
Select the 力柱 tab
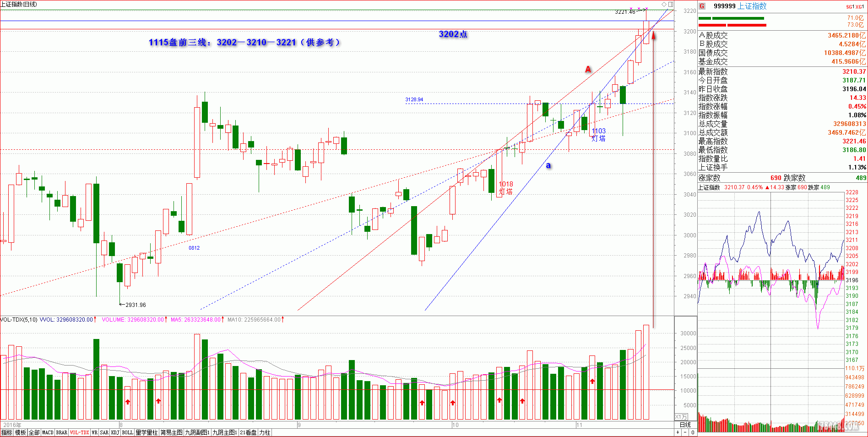point(265,432)
